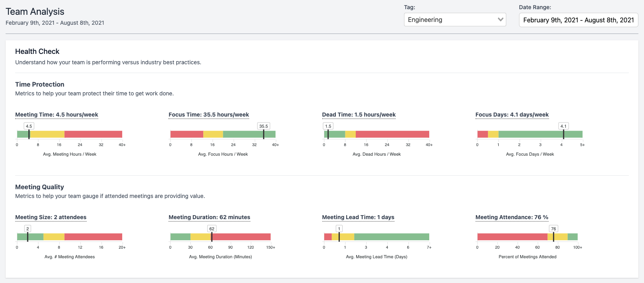Select the 1.5 marker on Dead Time gauge
644x283 pixels.
tap(328, 126)
